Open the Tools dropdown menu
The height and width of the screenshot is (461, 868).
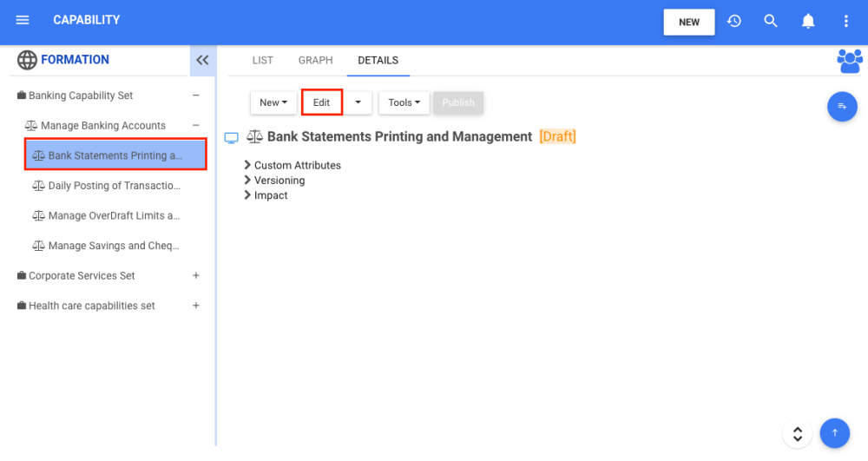click(404, 102)
